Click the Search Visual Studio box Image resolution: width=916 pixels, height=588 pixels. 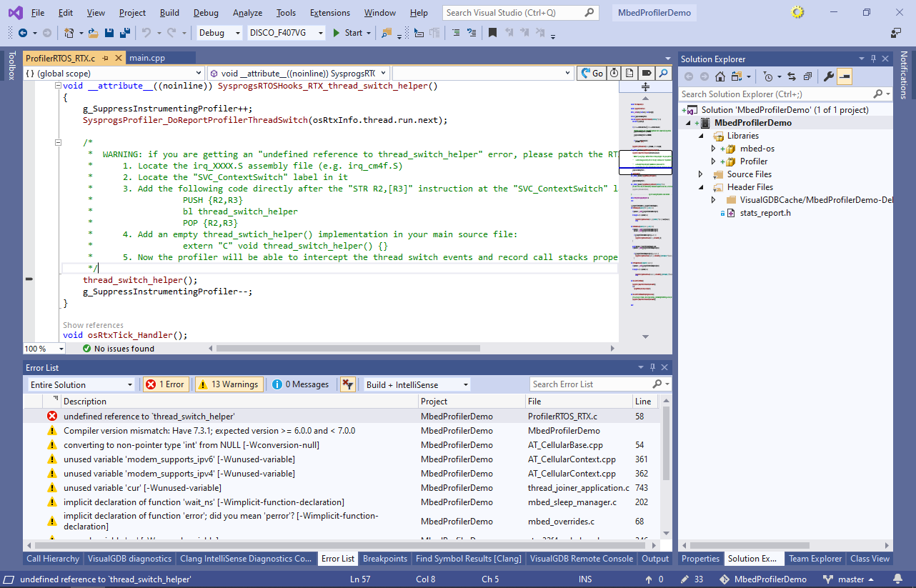(x=520, y=13)
